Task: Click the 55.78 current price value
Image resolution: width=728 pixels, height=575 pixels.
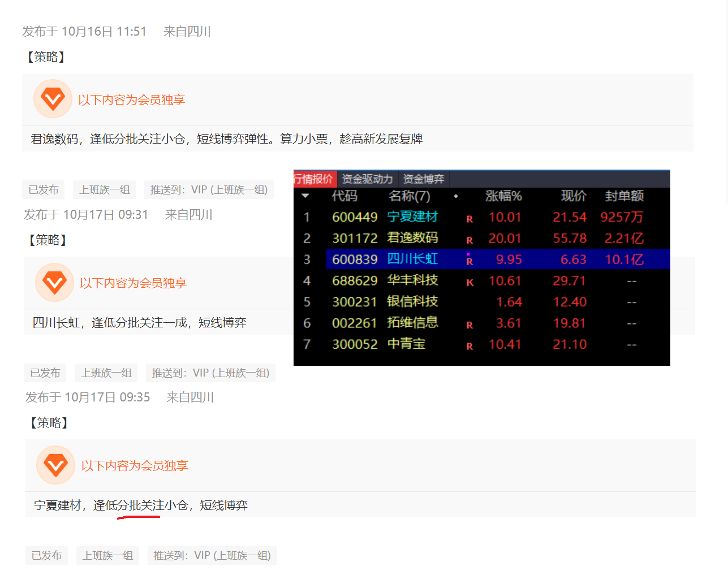Action: point(570,239)
